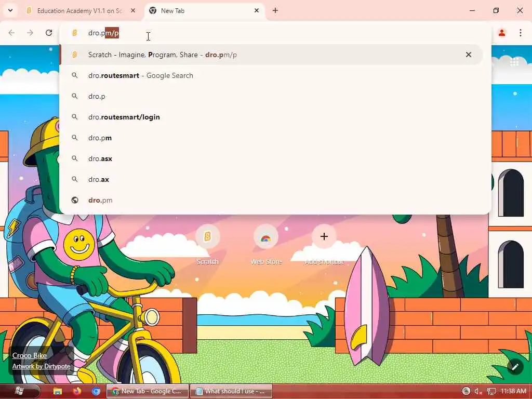
Task: Switch to What should I use taskbar window
Action: coord(231,391)
